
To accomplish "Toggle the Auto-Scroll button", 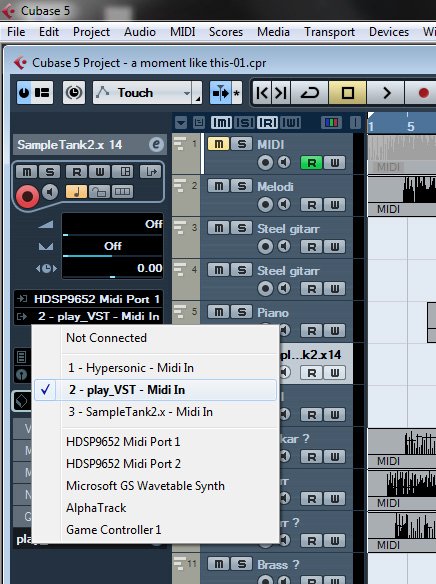I will (x=221, y=92).
